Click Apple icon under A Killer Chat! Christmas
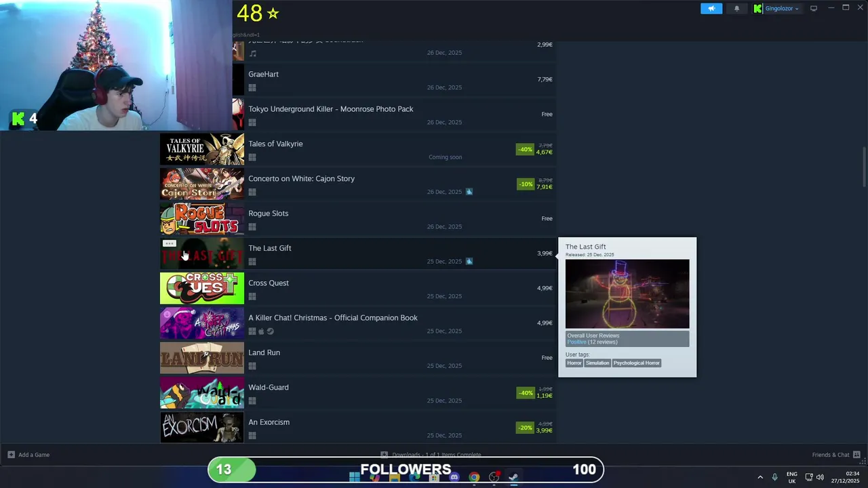 [x=261, y=331]
